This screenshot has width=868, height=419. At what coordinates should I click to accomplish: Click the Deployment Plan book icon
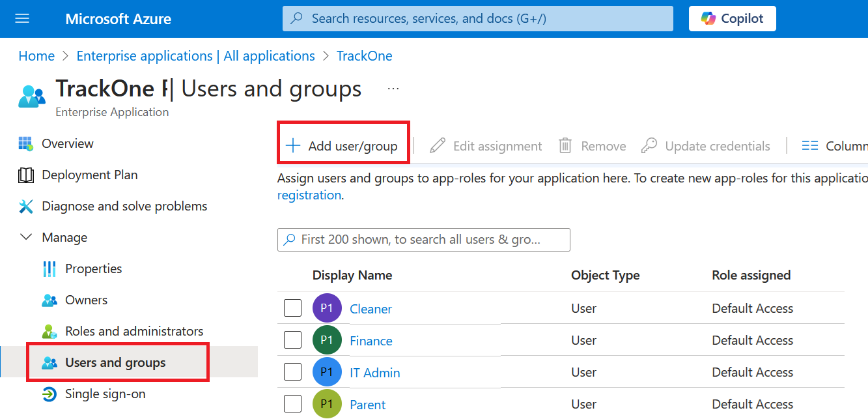(26, 175)
